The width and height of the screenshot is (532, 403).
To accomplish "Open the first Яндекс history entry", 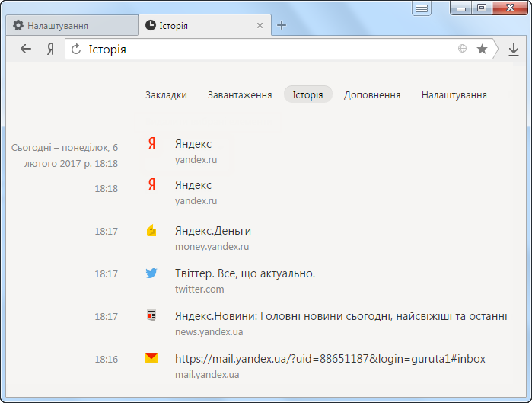I will click(x=193, y=144).
